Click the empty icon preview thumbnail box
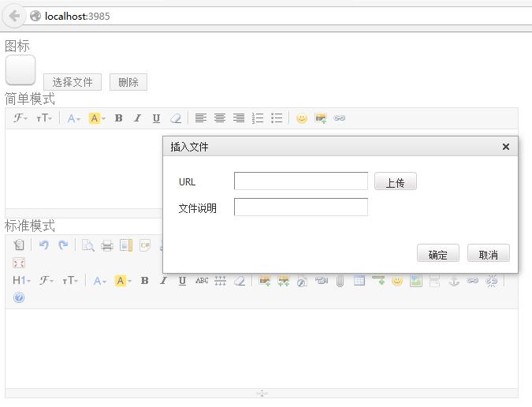The image size is (532, 407). coord(20,70)
